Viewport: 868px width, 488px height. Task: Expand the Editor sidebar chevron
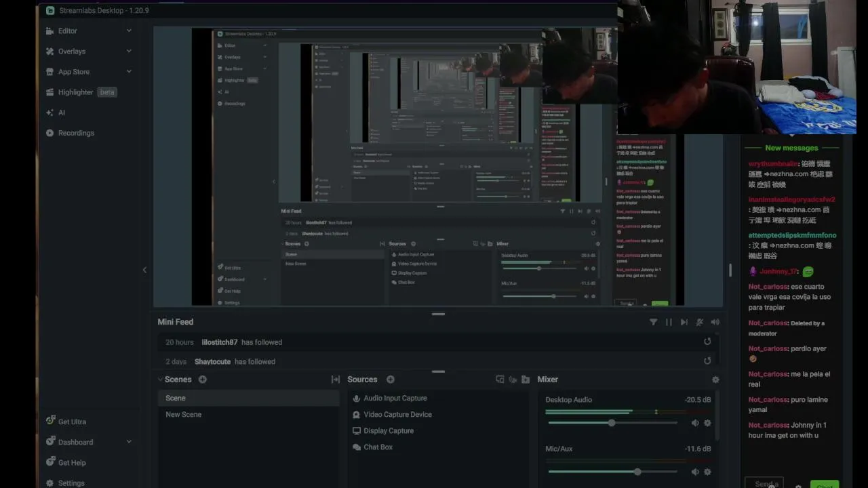[x=129, y=30]
